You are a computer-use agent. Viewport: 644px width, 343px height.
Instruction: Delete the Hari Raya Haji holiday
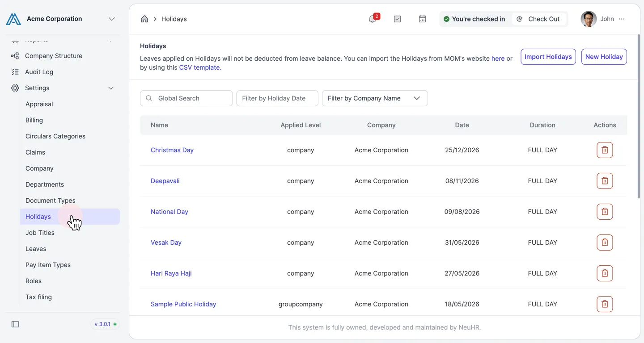(x=605, y=273)
